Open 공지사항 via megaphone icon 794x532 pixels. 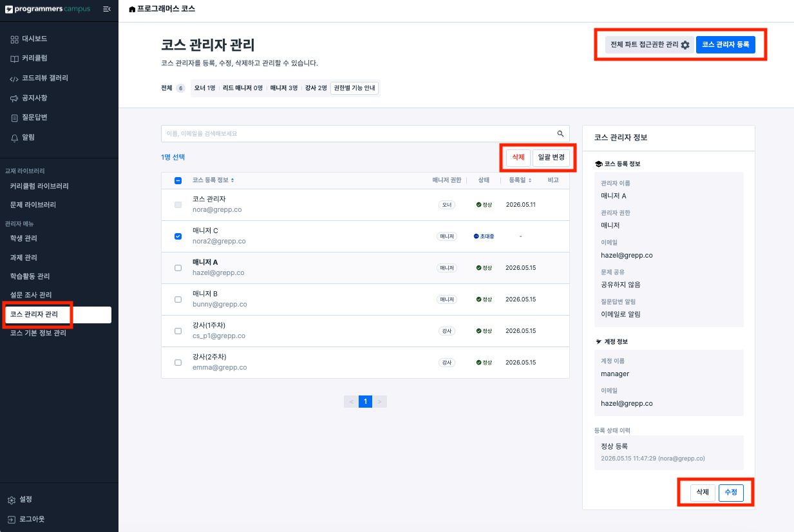(x=14, y=99)
